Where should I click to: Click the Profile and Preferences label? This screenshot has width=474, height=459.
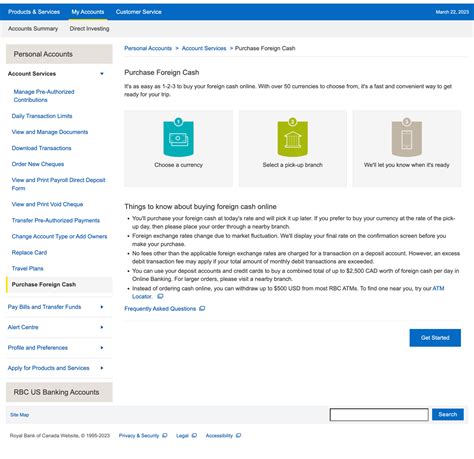(38, 348)
